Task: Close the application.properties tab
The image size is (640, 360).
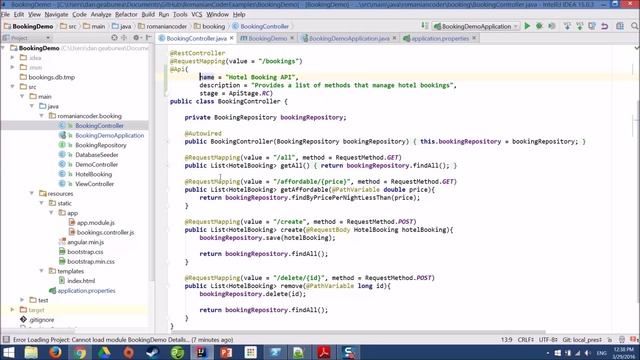Action: coord(474,38)
